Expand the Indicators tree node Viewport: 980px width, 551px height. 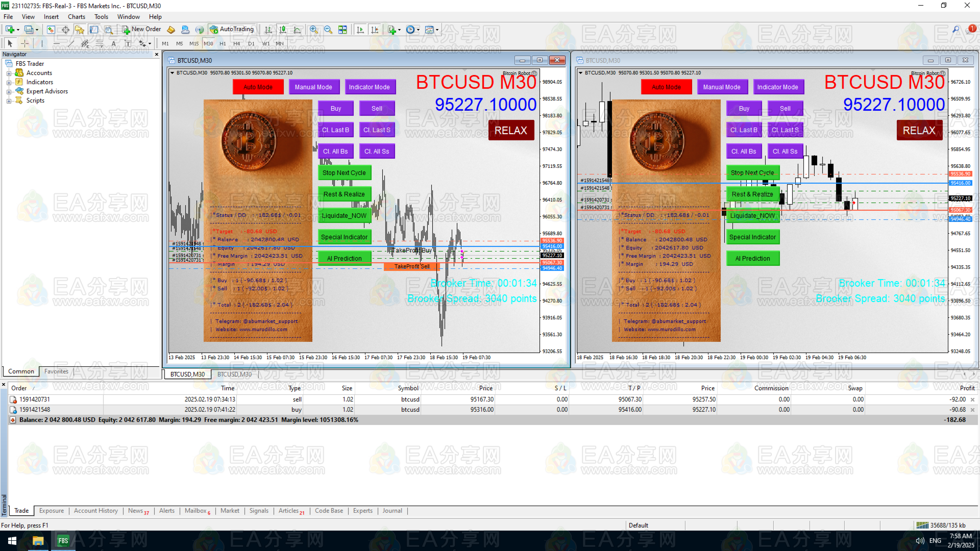(x=9, y=82)
